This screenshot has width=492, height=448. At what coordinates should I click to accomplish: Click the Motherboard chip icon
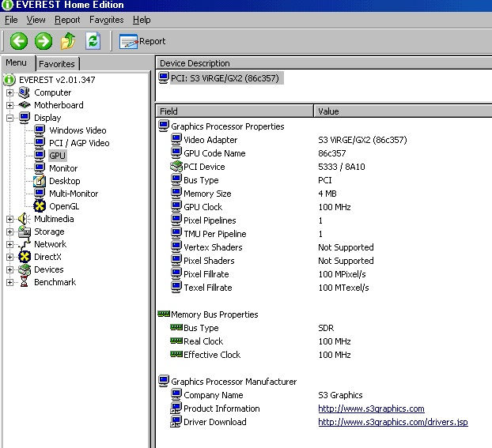pyautogui.click(x=25, y=105)
